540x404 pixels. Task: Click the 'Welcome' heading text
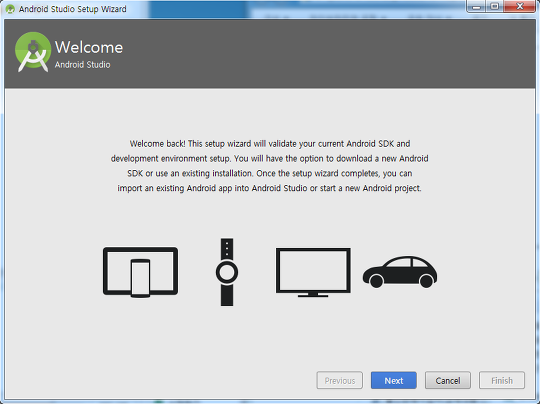click(89, 47)
